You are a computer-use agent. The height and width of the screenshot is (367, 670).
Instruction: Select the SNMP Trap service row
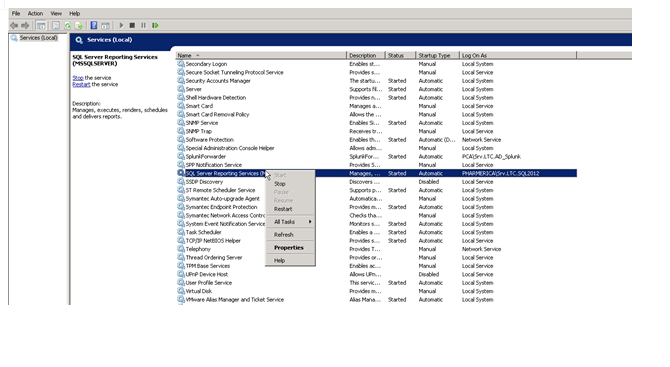(x=376, y=131)
